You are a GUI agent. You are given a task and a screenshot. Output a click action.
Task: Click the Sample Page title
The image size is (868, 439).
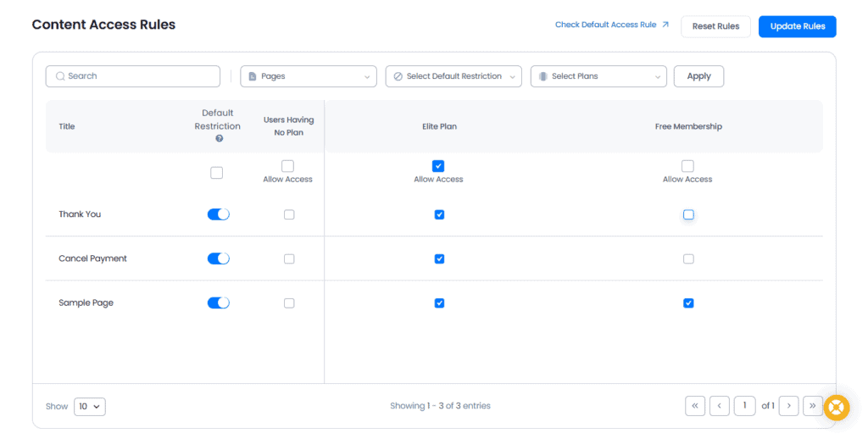click(x=86, y=303)
